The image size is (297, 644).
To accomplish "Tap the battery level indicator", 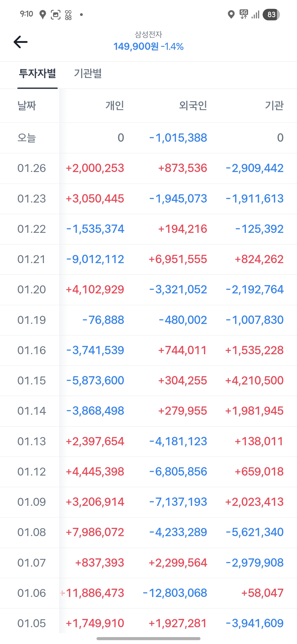I will point(271,15).
